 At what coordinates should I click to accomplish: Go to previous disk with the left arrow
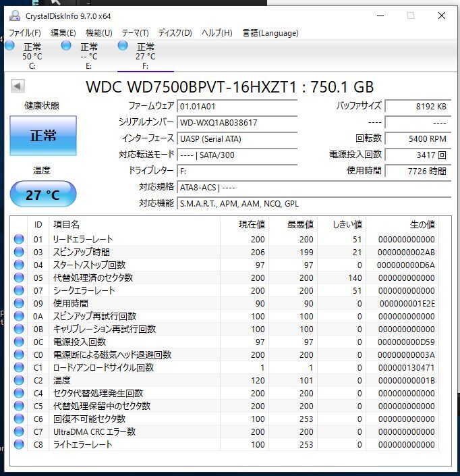pyautogui.click(x=18, y=86)
